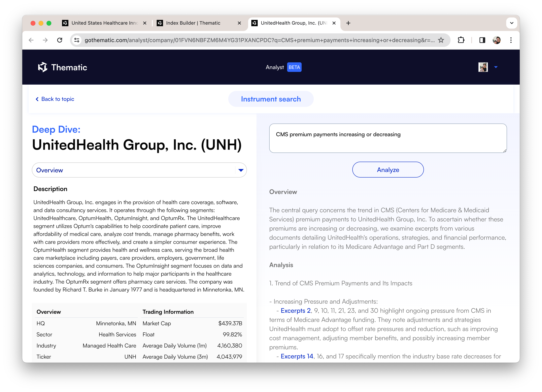Go back with the browser back arrow

[31, 40]
